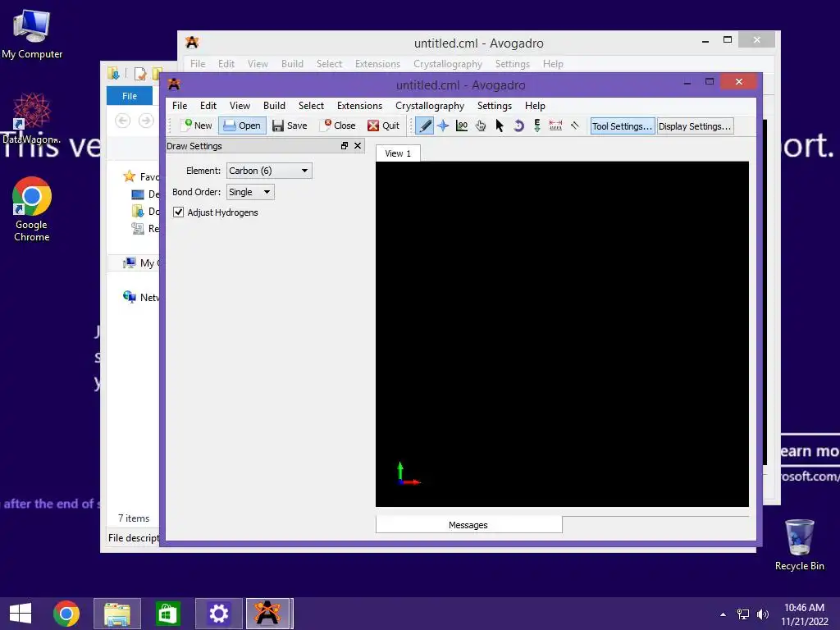Screen dimensions: 840x630
Task: Open the Recycle Bin desktop icon
Action: [x=799, y=545]
